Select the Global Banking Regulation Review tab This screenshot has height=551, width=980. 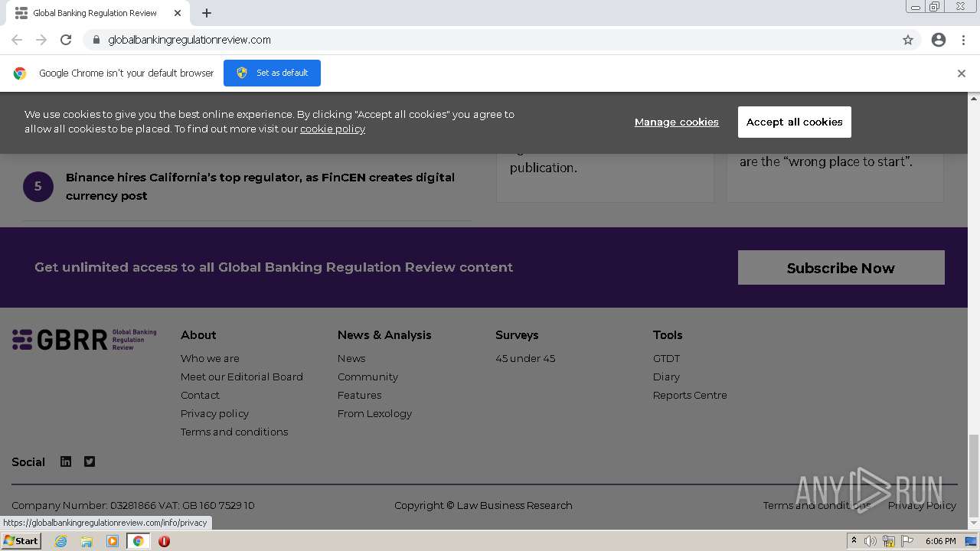95,13
